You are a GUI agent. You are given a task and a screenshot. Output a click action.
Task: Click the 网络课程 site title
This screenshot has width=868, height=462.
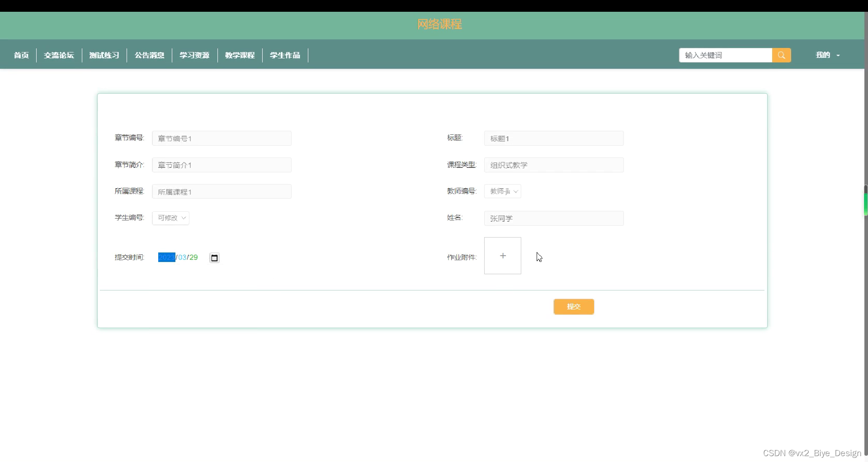439,24
